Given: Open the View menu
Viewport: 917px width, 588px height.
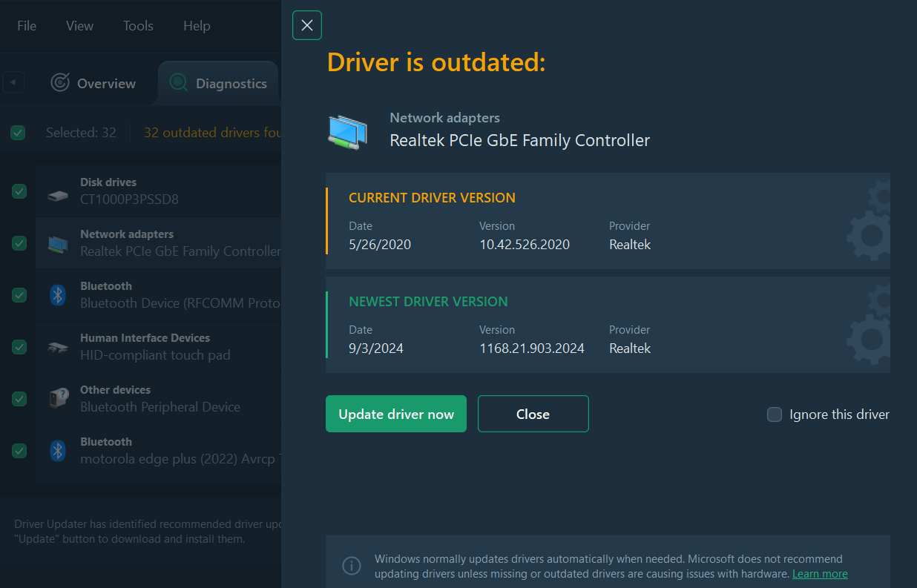Looking at the screenshot, I should click(x=79, y=26).
